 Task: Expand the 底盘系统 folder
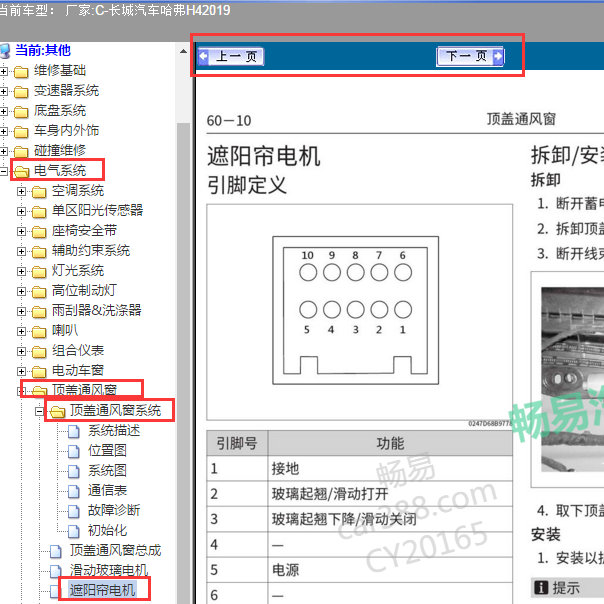(x=3, y=111)
